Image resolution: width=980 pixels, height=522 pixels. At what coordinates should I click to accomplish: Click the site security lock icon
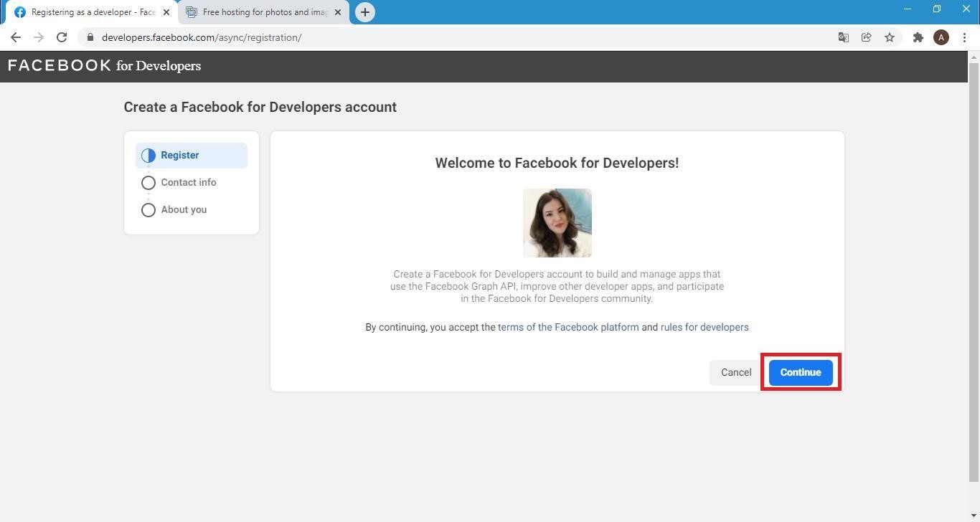coord(91,37)
